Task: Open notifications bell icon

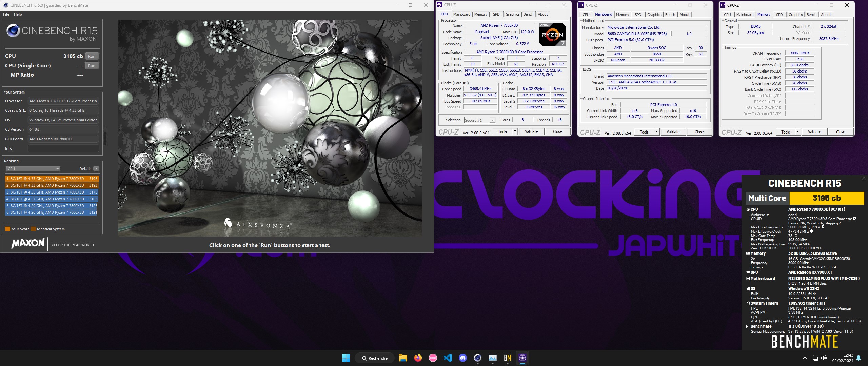Action: (x=859, y=358)
